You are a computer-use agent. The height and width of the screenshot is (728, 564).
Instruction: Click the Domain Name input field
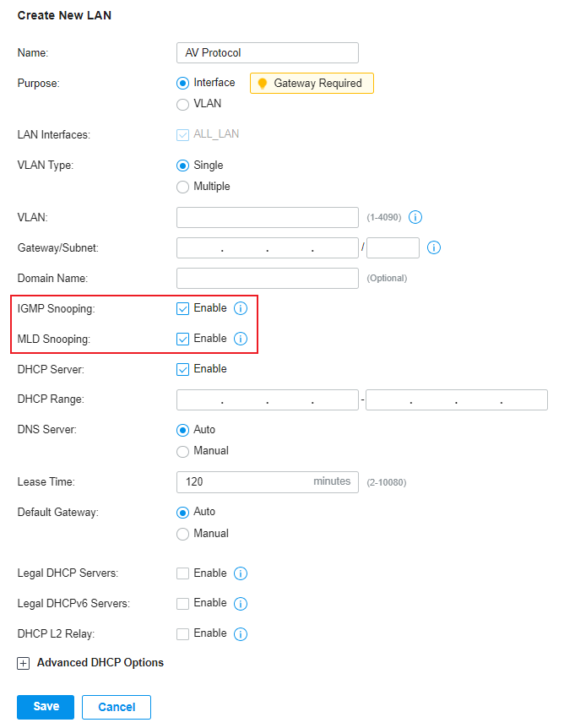point(268,278)
